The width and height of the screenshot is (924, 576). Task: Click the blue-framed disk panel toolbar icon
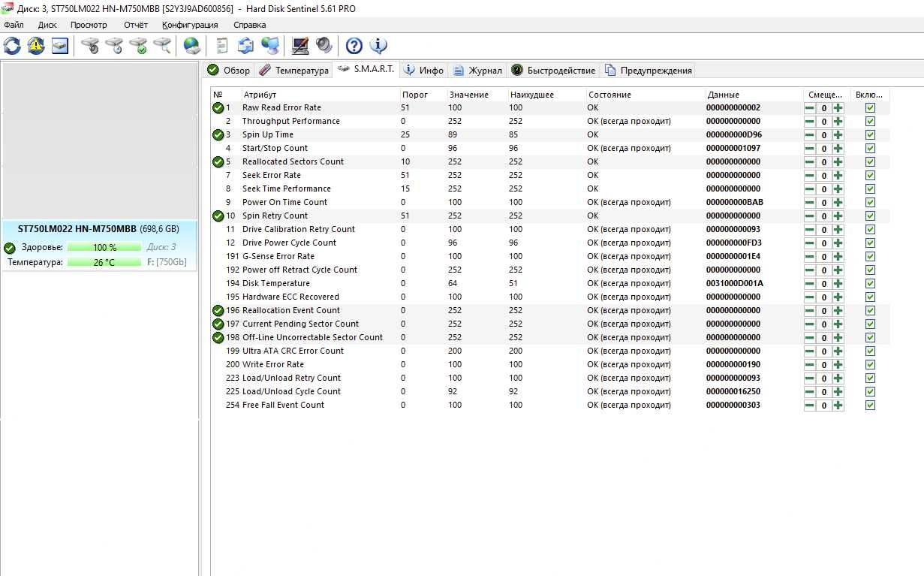point(60,46)
